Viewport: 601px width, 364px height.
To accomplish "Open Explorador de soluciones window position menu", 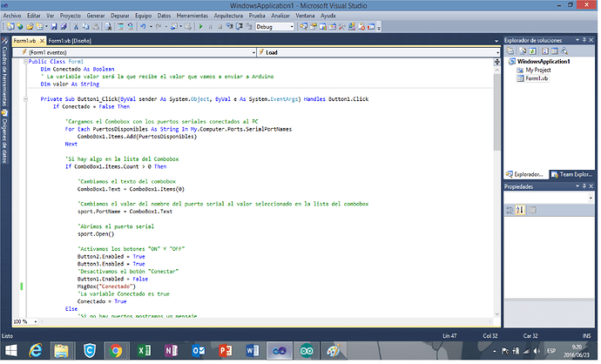I will coord(578,40).
